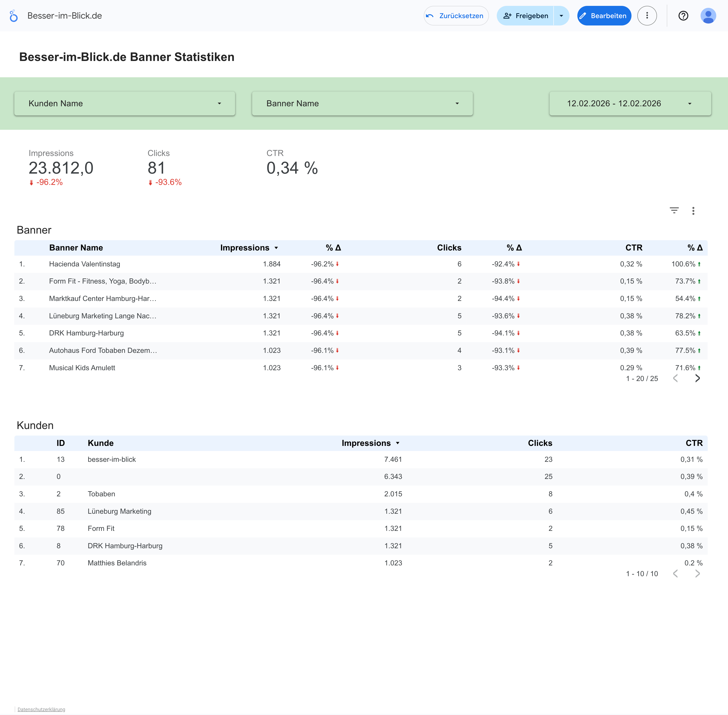Image resolution: width=728 pixels, height=715 pixels.
Task: Sort the Kunden table by the Clicks column
Action: 540,443
